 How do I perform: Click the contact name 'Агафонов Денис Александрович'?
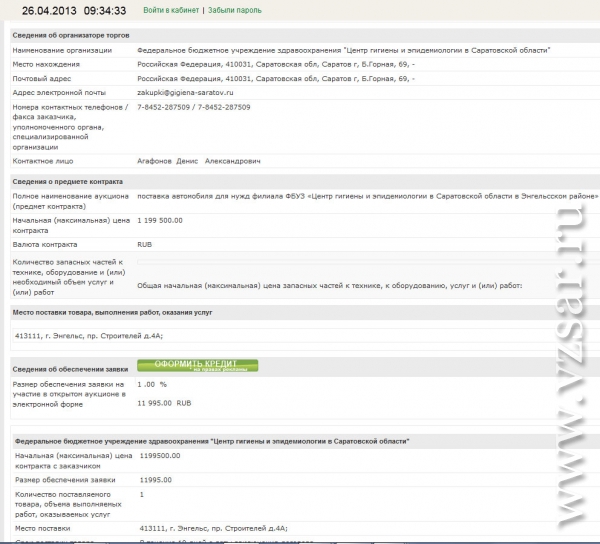pos(199,161)
